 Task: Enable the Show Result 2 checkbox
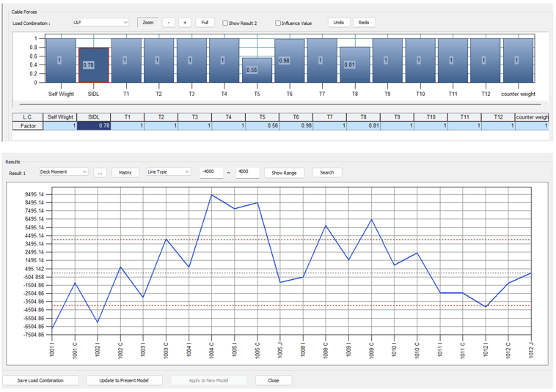pyautogui.click(x=225, y=23)
